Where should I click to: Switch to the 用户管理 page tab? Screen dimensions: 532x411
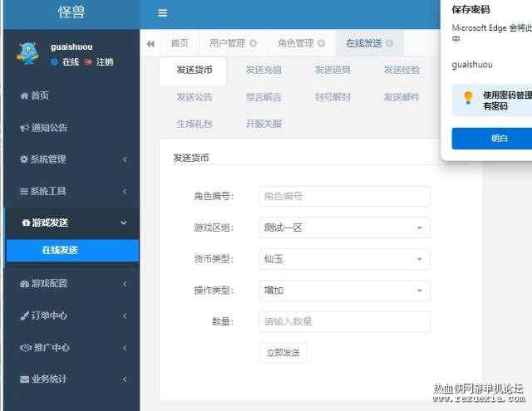pyautogui.click(x=227, y=43)
